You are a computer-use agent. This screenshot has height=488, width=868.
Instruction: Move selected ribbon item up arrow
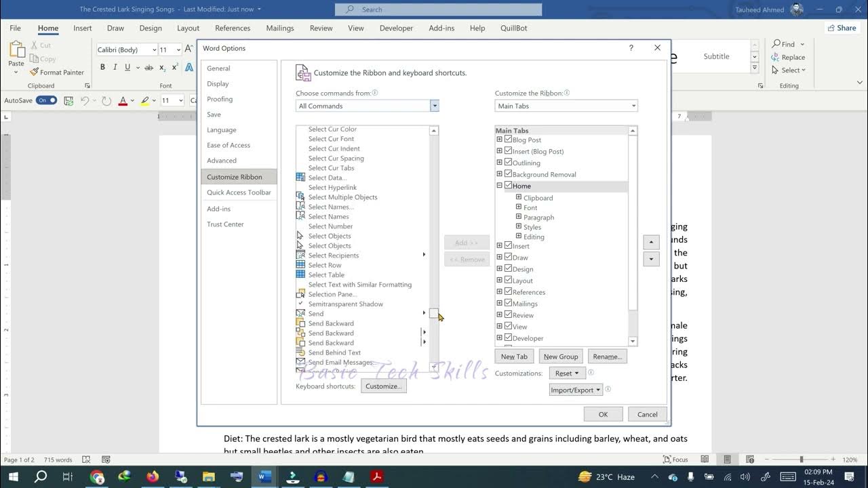pos(651,242)
